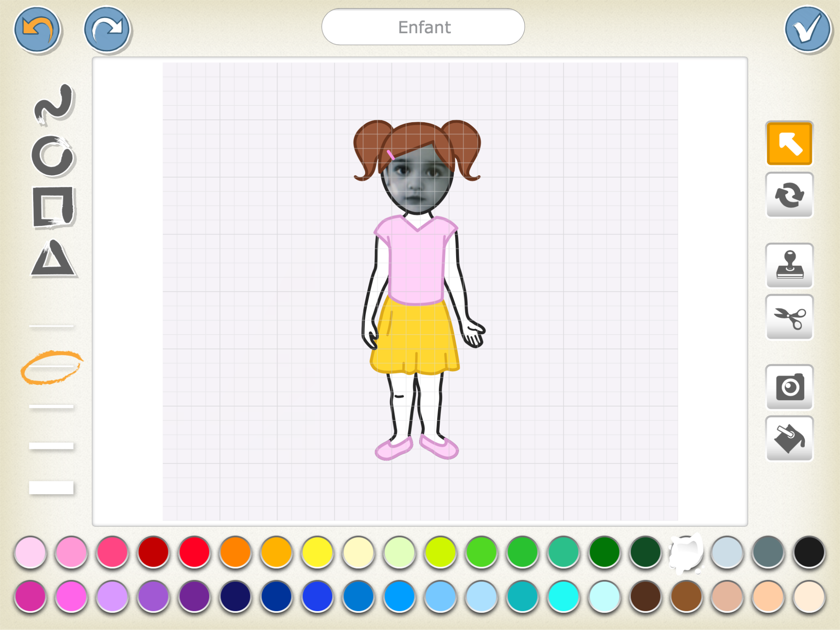Select the triangle drawing tool
The image size is (840, 630).
53,259
